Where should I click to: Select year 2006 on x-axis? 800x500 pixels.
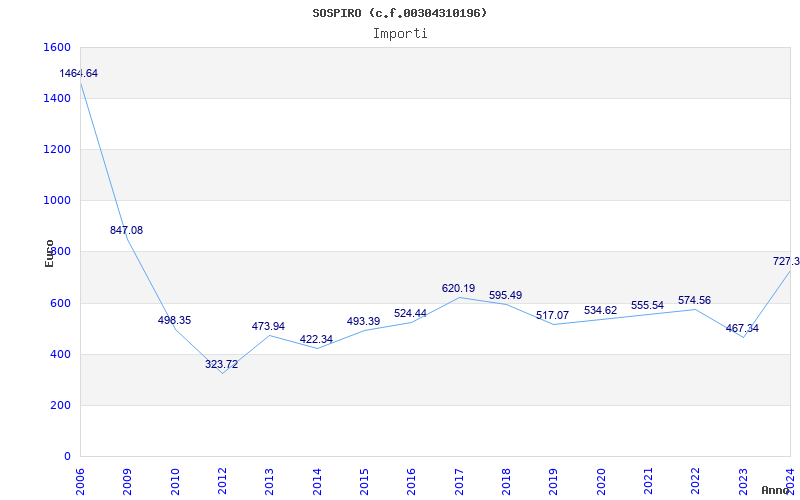[80, 481]
